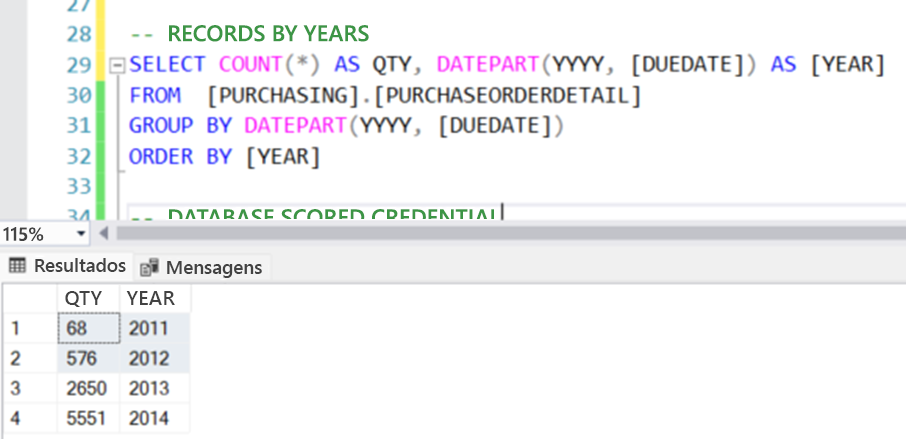Select the QTY cell with value 5551

[88, 418]
